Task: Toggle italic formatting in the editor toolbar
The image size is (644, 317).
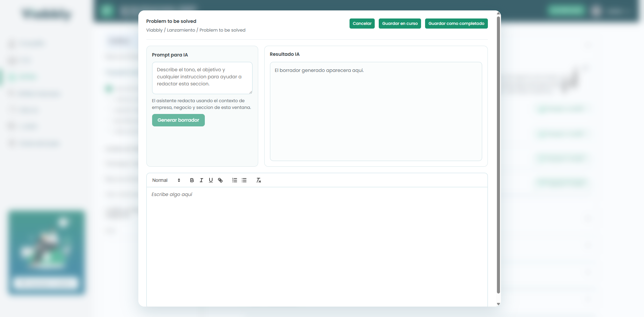Action: click(201, 180)
